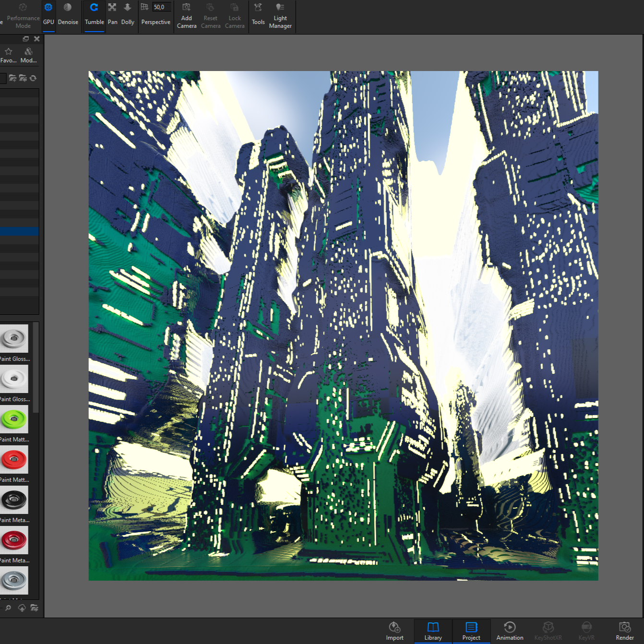Click the Reset Camera button

coord(211,16)
